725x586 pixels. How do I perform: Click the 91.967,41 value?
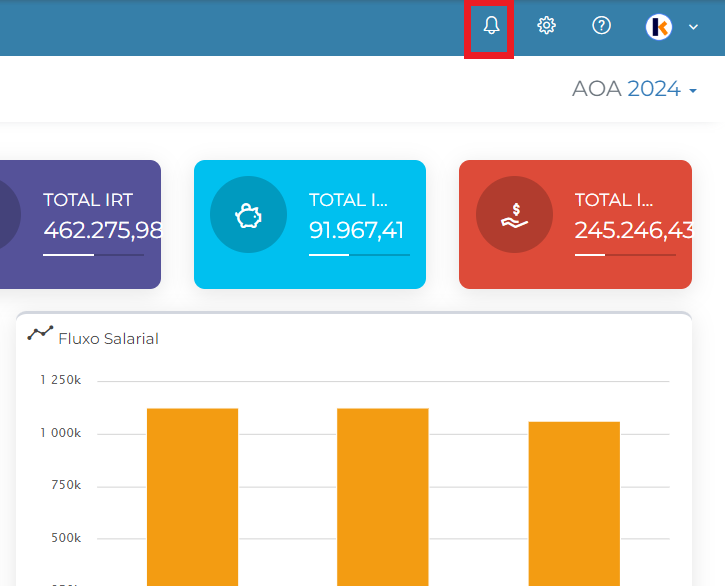356,230
